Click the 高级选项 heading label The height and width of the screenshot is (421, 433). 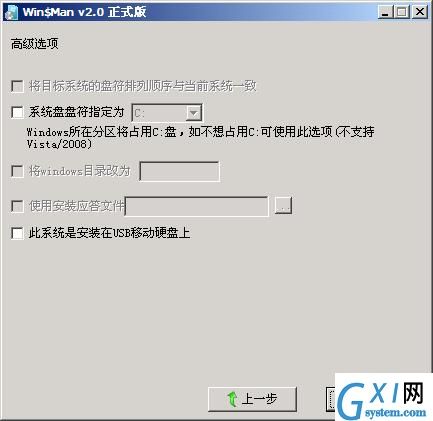pos(35,44)
